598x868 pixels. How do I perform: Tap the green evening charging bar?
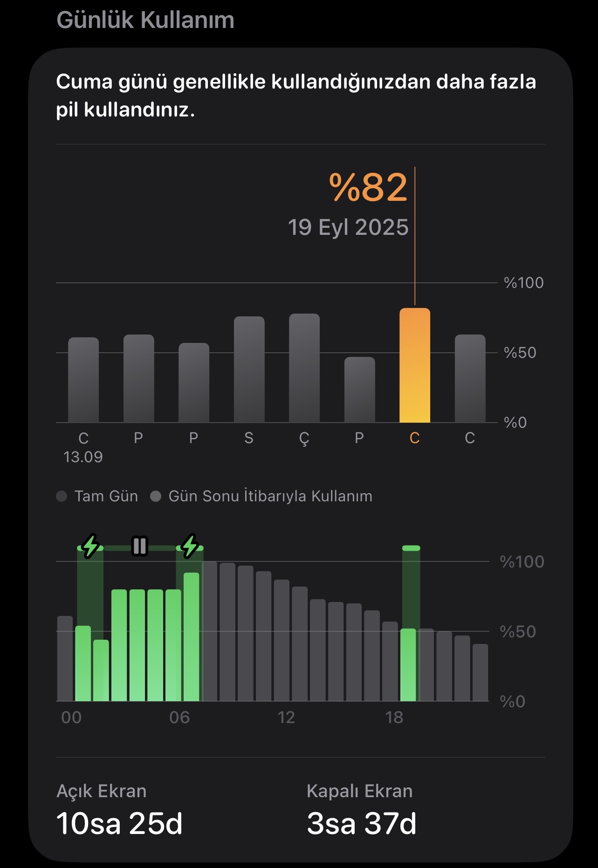coord(408,665)
